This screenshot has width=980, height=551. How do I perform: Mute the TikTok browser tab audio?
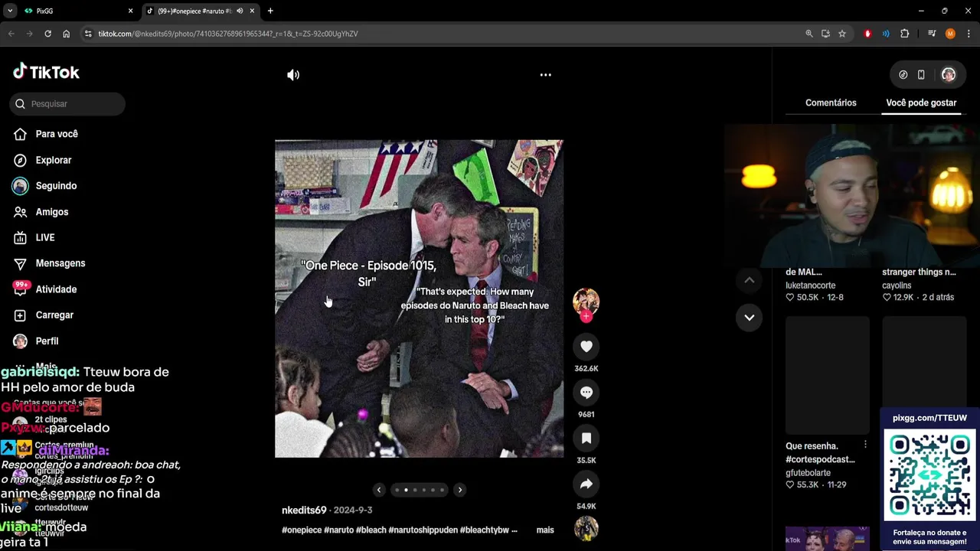240,11
